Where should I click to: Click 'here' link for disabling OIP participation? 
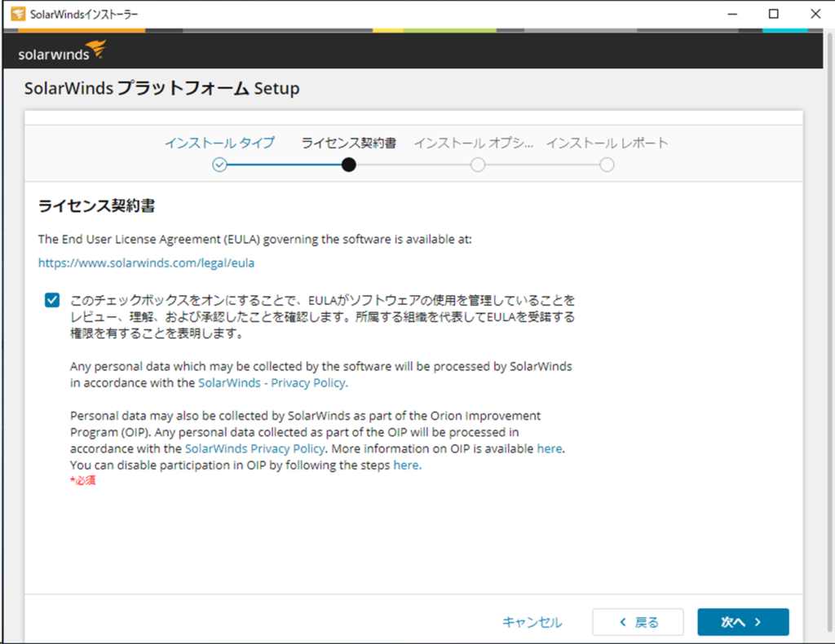tap(406, 465)
